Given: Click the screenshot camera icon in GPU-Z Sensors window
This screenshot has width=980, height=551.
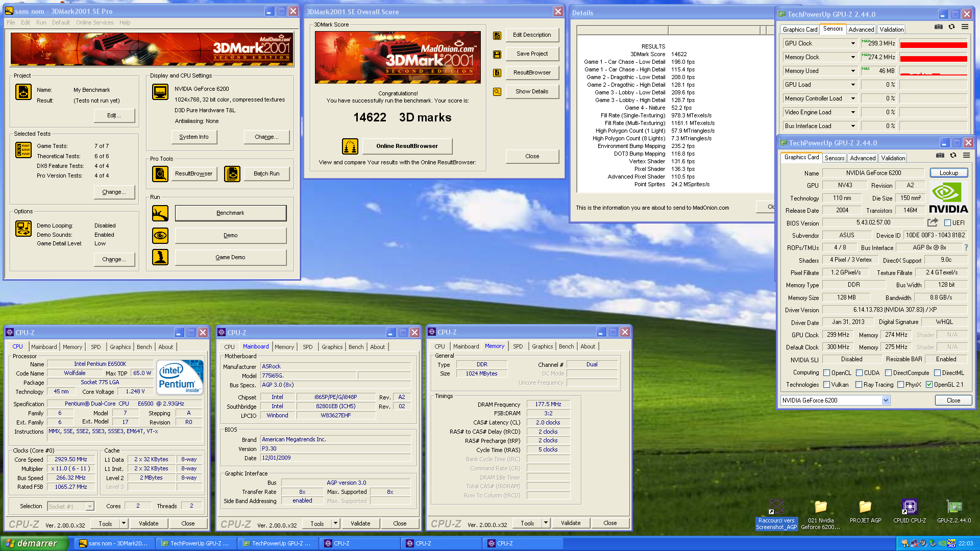Looking at the screenshot, I should 939,27.
